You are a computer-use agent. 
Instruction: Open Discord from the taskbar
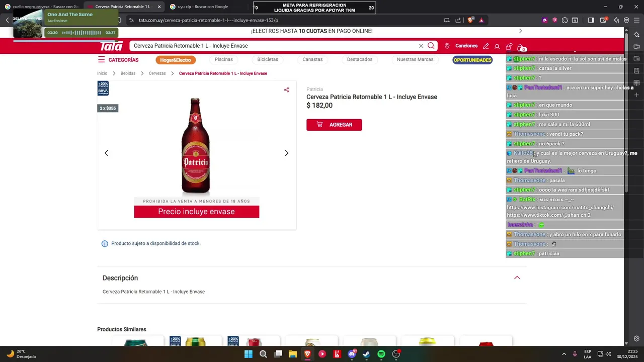(352, 354)
